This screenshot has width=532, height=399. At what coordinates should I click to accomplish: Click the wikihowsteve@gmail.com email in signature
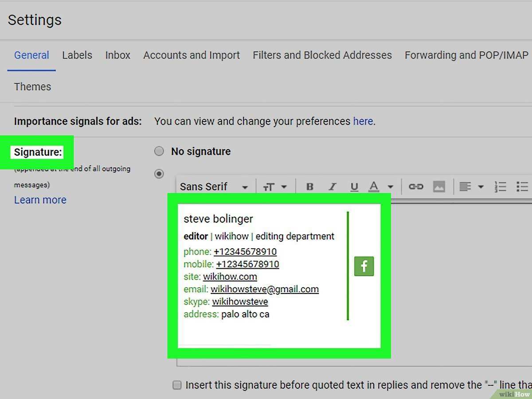[265, 289]
